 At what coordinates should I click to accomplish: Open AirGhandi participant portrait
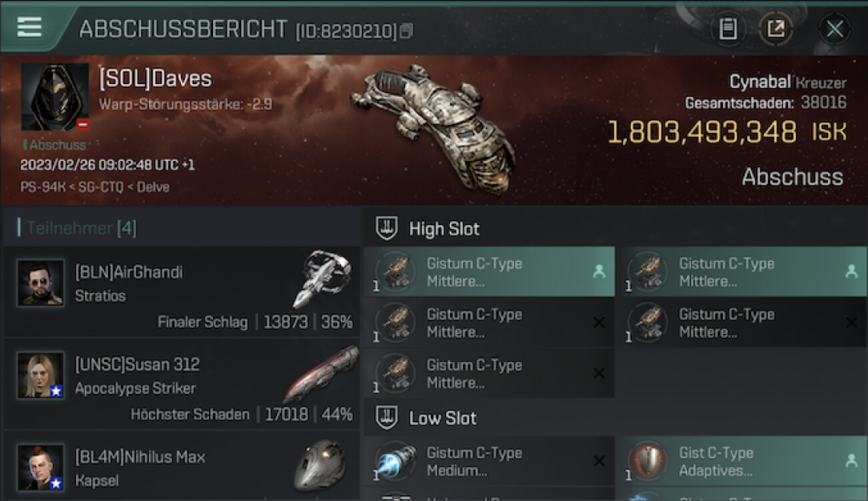pos(41,283)
